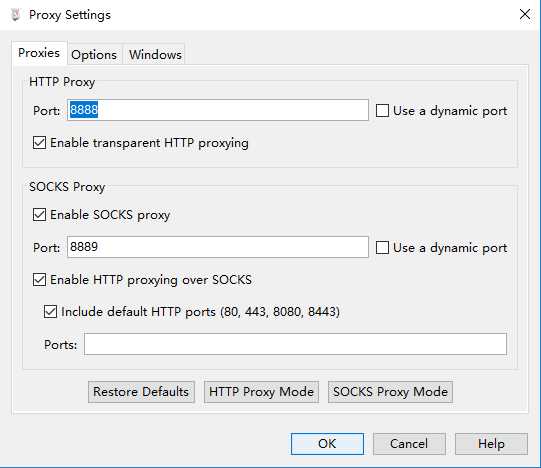Open Help for proxy settings

[491, 444]
